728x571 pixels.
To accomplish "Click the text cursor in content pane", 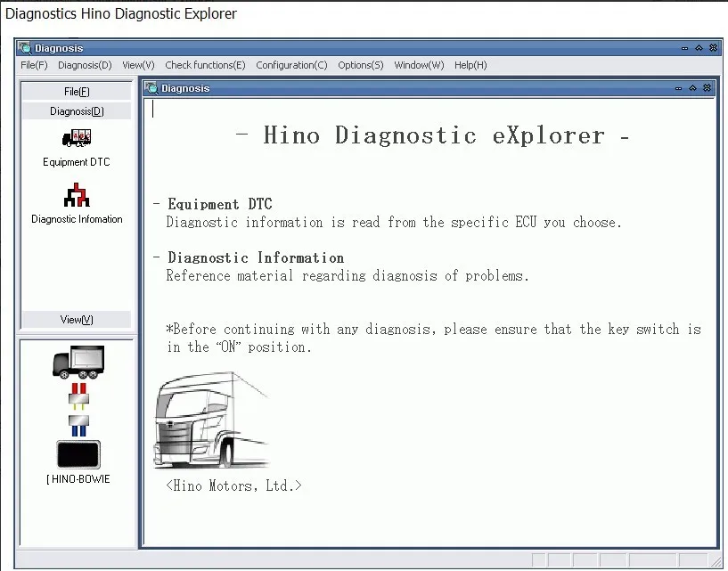I will point(152,109).
